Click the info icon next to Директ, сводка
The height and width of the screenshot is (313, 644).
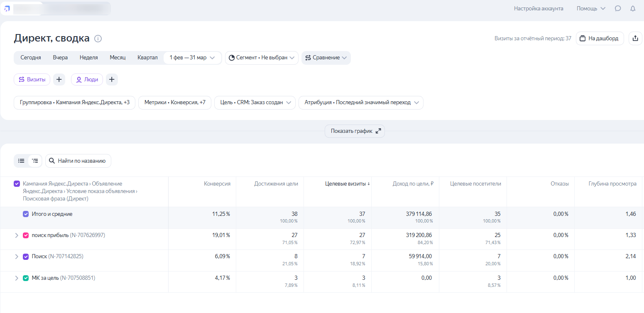click(98, 39)
